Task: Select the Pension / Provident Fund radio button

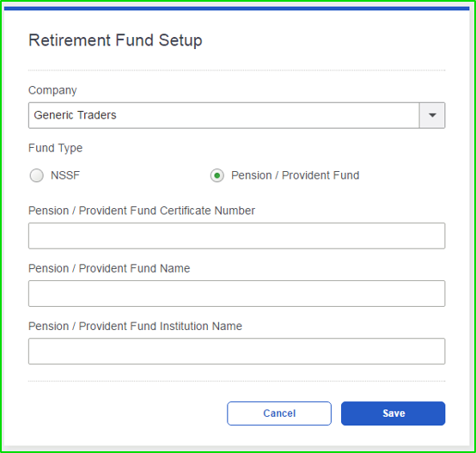Action: [x=217, y=175]
